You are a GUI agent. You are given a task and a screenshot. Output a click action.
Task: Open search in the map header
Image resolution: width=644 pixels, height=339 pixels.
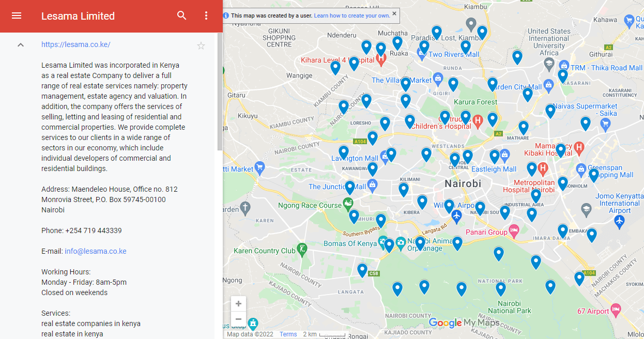tap(182, 16)
